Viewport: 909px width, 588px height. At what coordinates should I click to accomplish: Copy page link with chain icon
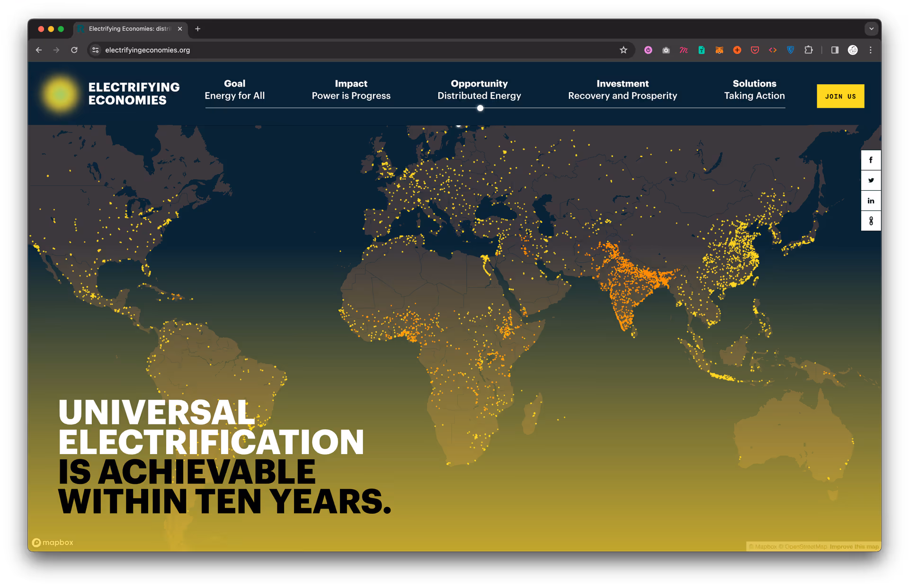point(870,221)
